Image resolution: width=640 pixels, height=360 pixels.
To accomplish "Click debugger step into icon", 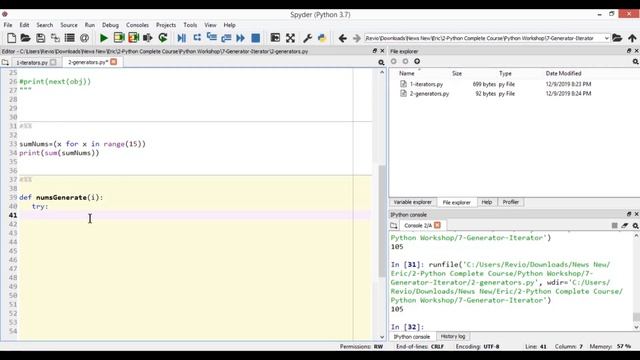I will point(211,38).
